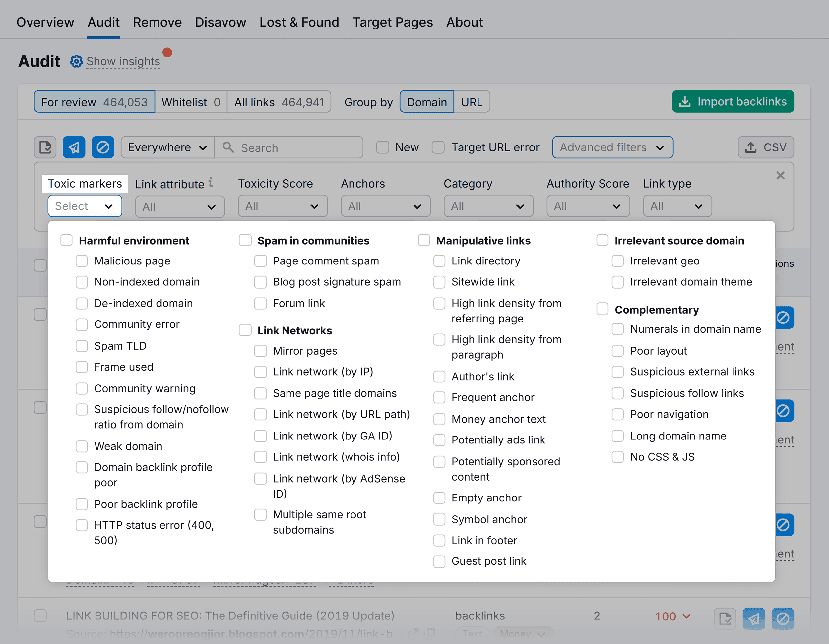Check the New checkbox
The height and width of the screenshot is (644, 829).
point(382,147)
